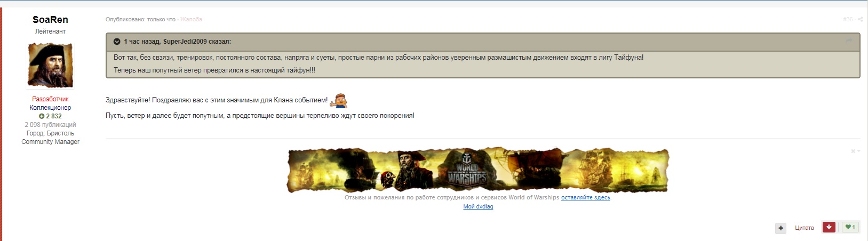Image resolution: width=868 pixels, height=241 pixels.
Task: Hide the signature with the x icon
Action: [x=853, y=151]
